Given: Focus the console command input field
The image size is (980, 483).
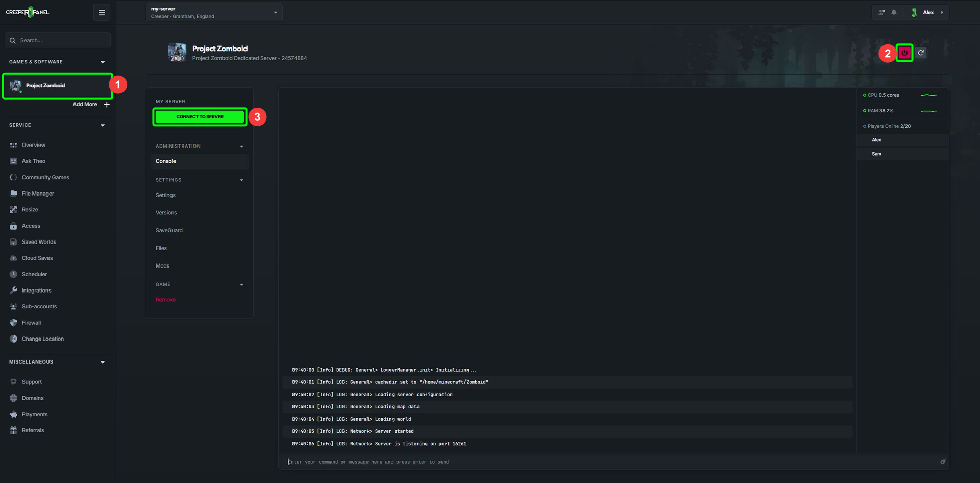Looking at the screenshot, I should point(612,462).
